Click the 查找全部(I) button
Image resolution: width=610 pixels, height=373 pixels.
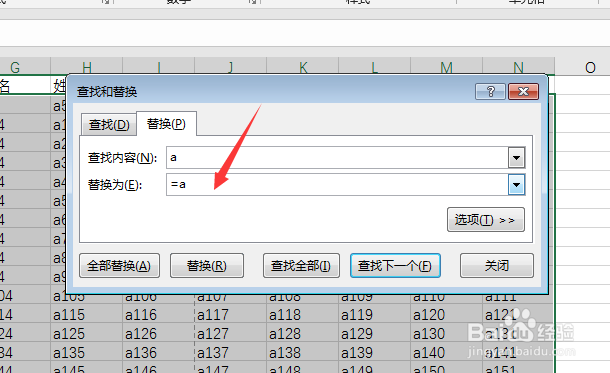[x=301, y=266]
